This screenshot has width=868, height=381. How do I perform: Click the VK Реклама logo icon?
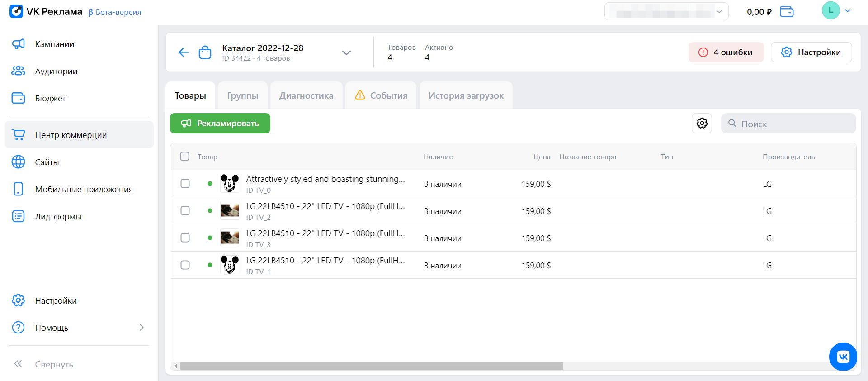16,11
